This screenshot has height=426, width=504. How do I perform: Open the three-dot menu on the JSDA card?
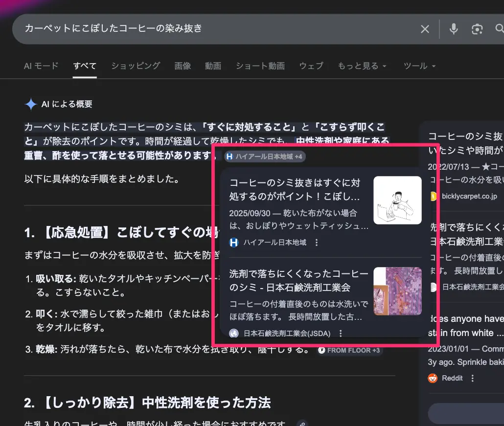[x=341, y=333]
